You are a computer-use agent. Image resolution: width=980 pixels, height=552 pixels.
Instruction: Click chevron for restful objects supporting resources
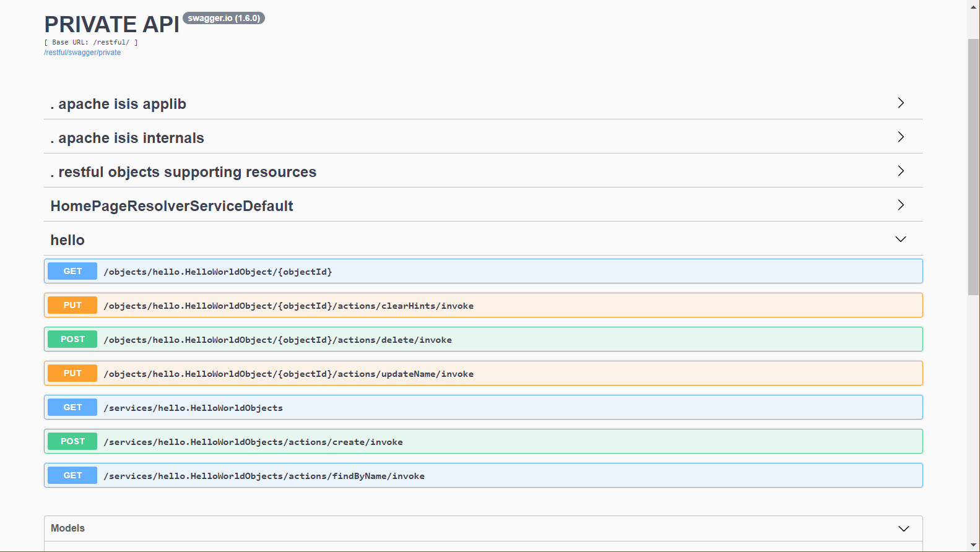click(x=901, y=171)
